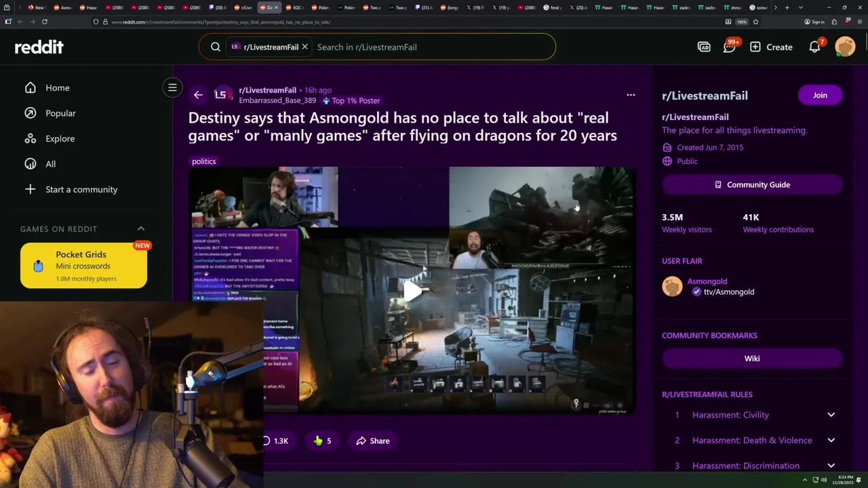Collapse the left navigation sidebar
The width and height of the screenshot is (868, 488).
172,87
